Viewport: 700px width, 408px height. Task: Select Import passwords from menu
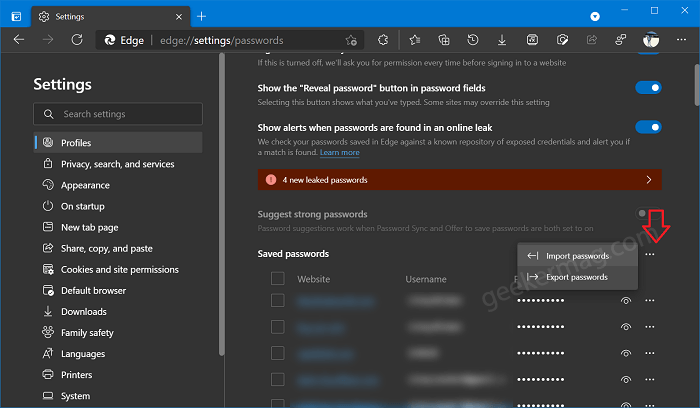(x=577, y=256)
